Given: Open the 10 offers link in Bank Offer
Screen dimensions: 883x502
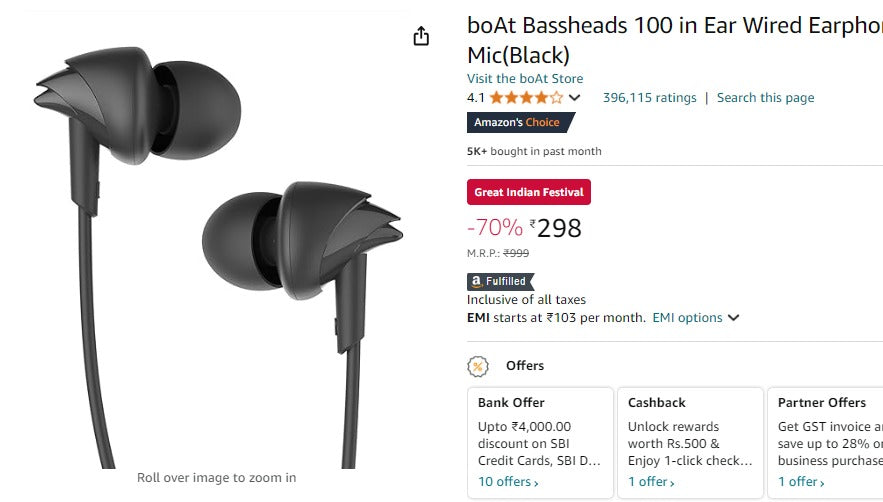Looking at the screenshot, I should point(508,482).
